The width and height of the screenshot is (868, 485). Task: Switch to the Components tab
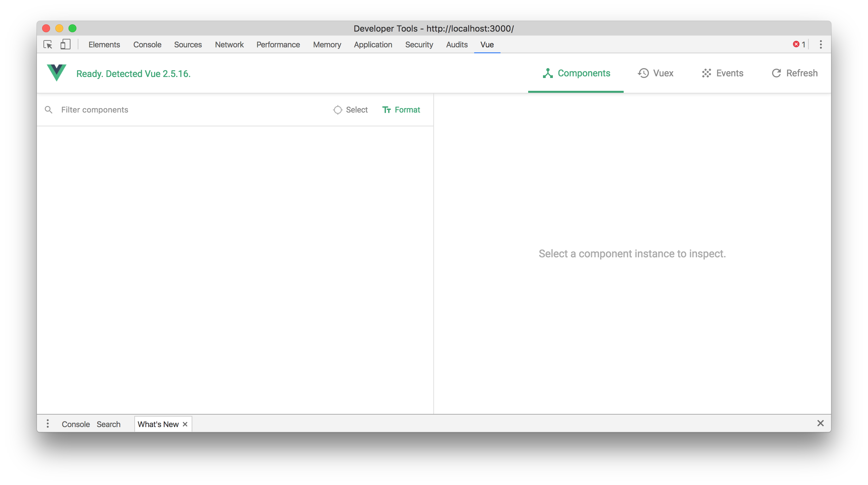(576, 73)
